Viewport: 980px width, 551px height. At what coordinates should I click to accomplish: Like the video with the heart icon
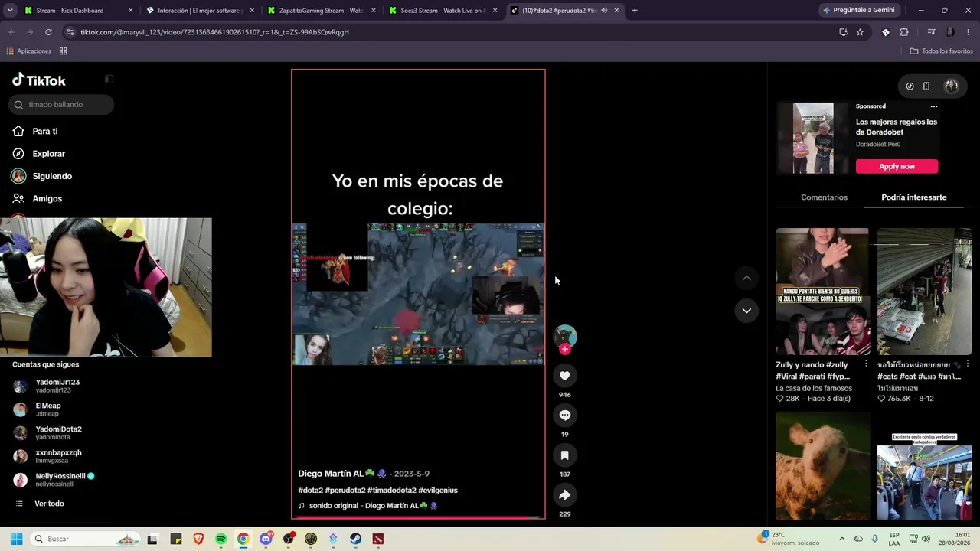pos(564,376)
